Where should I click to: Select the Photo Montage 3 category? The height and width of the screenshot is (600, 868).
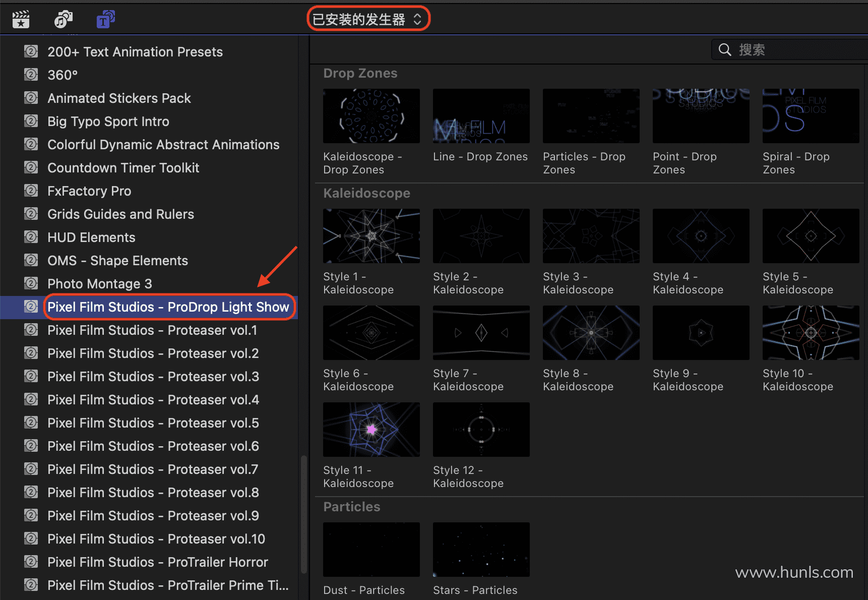tap(149, 284)
